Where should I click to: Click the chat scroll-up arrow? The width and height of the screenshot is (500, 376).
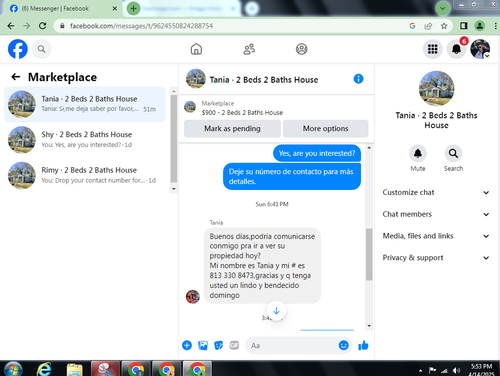[x=369, y=147]
